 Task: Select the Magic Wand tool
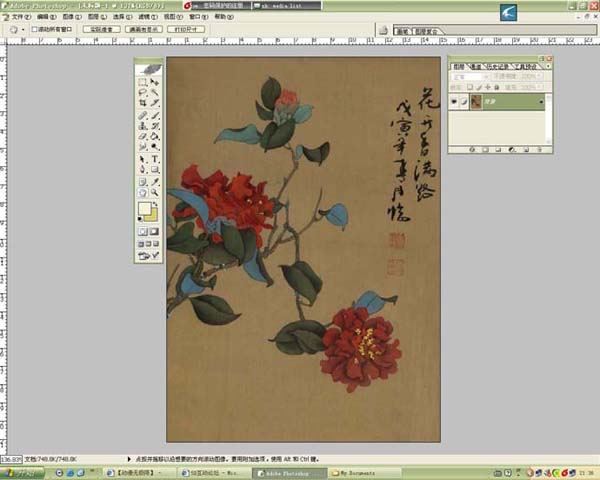click(x=155, y=92)
